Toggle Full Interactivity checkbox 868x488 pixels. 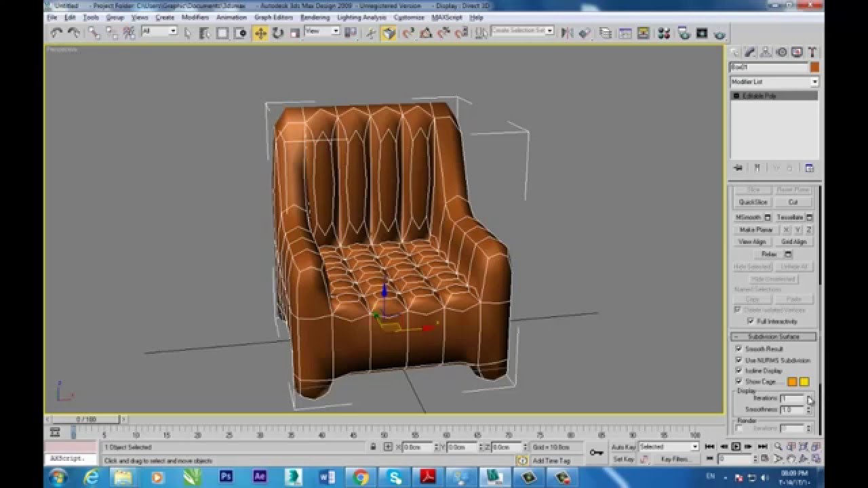[750, 321]
